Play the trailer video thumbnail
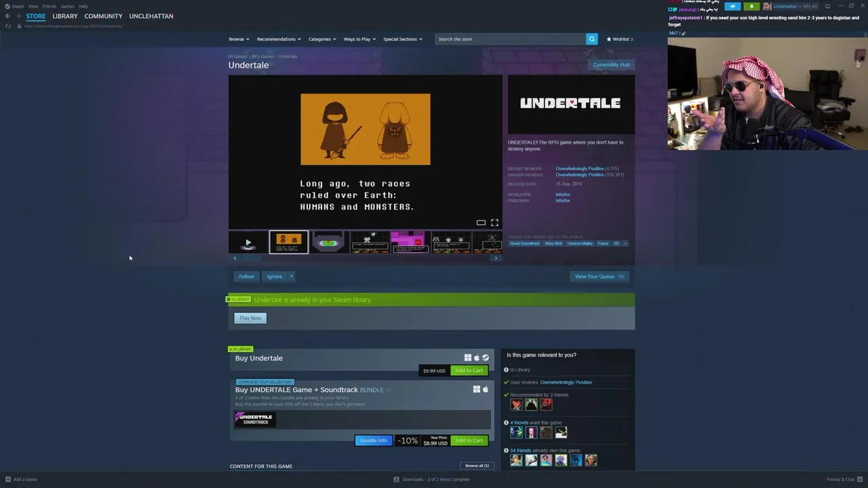 (248, 243)
